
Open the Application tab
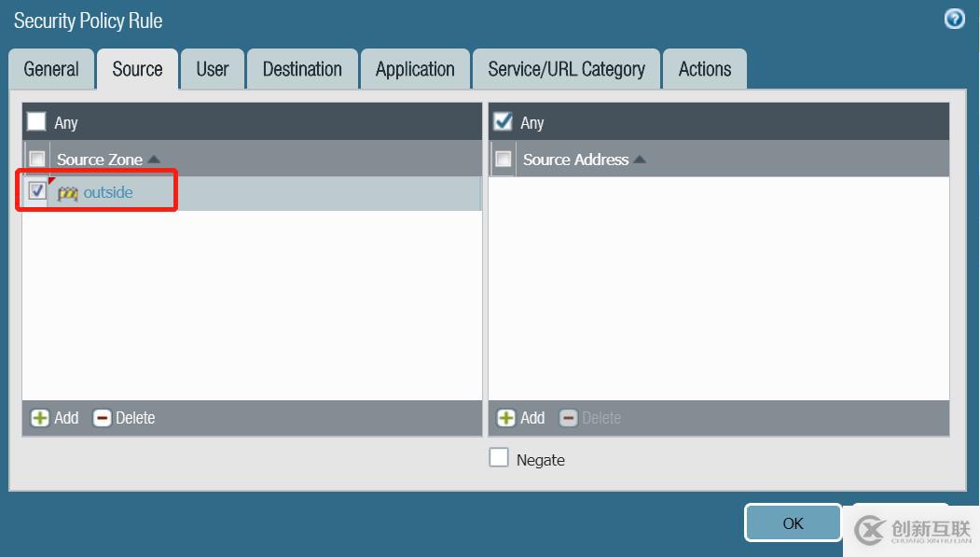pyautogui.click(x=415, y=69)
